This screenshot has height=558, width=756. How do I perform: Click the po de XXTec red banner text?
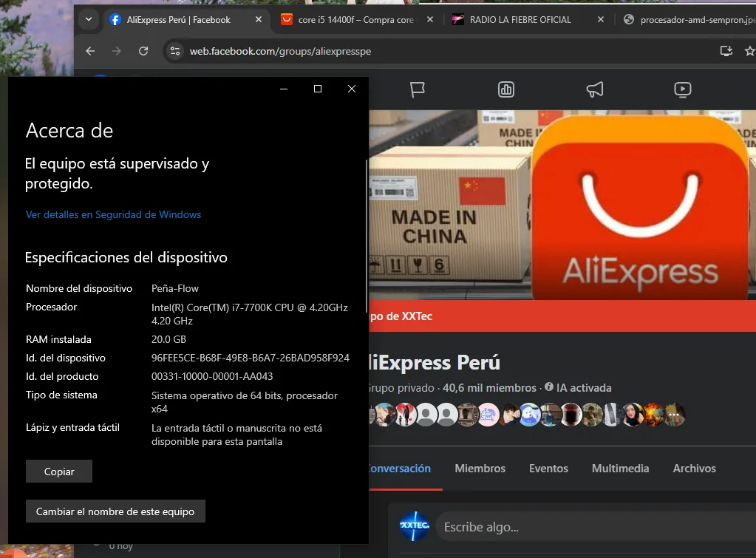401,316
